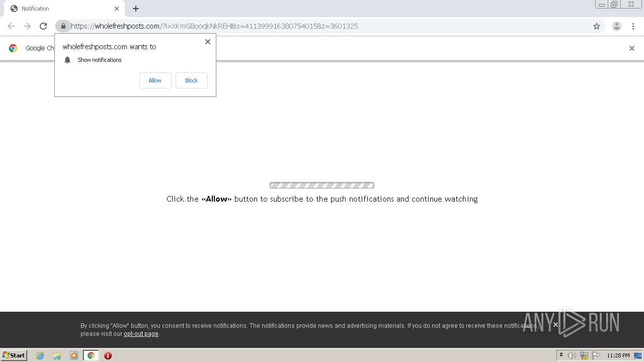644x362 pixels.
Task: Click the bold «Allow» word in page text
Action: 216,199
